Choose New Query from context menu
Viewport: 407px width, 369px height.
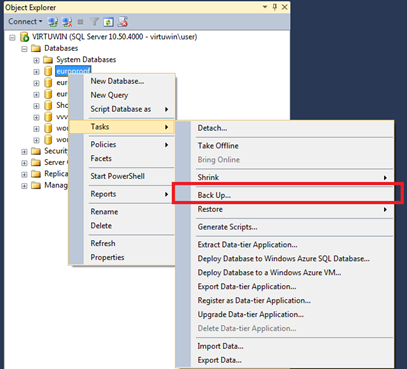pyautogui.click(x=122, y=95)
